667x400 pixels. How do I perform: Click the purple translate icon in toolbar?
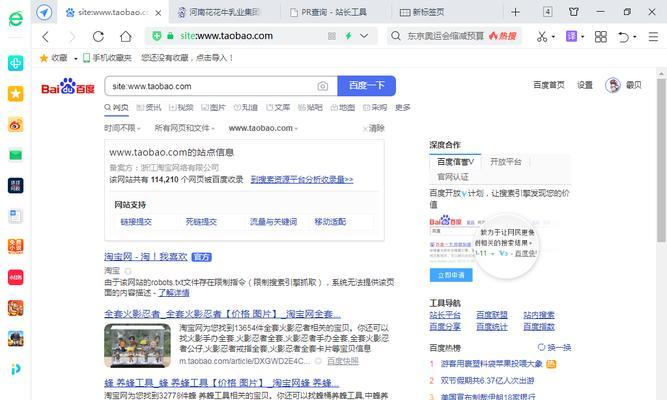(571, 36)
